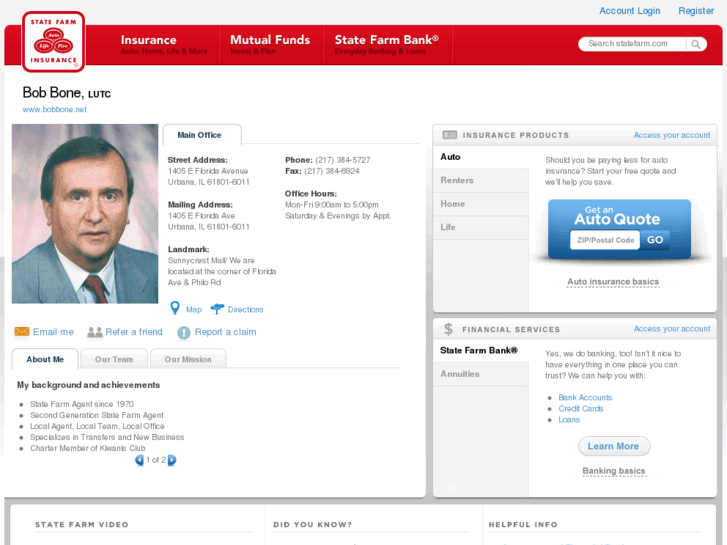The height and width of the screenshot is (545, 727).
Task: Click the phone number (217) 384-5727
Action: click(x=343, y=160)
